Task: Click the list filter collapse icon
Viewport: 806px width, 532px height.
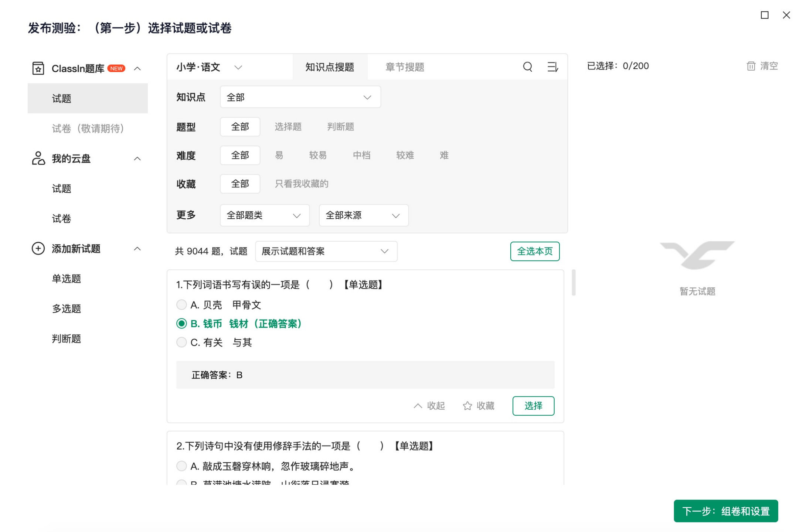Action: [552, 67]
